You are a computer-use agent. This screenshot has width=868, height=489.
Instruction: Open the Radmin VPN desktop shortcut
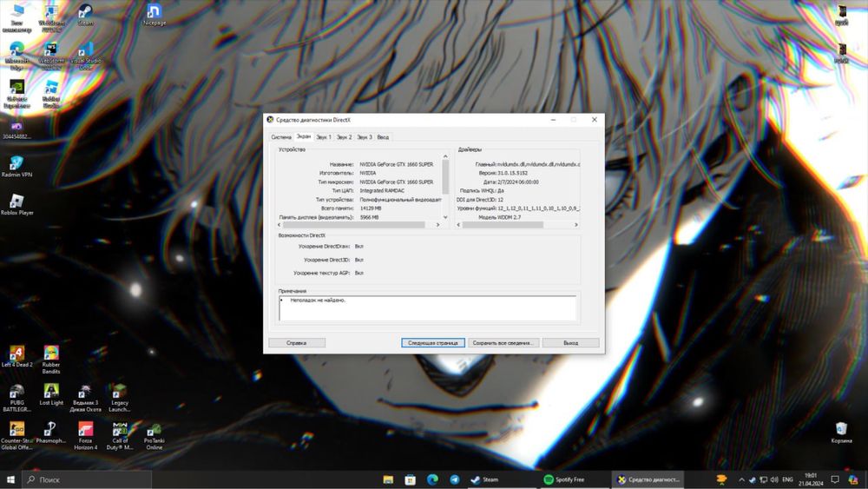tap(16, 167)
